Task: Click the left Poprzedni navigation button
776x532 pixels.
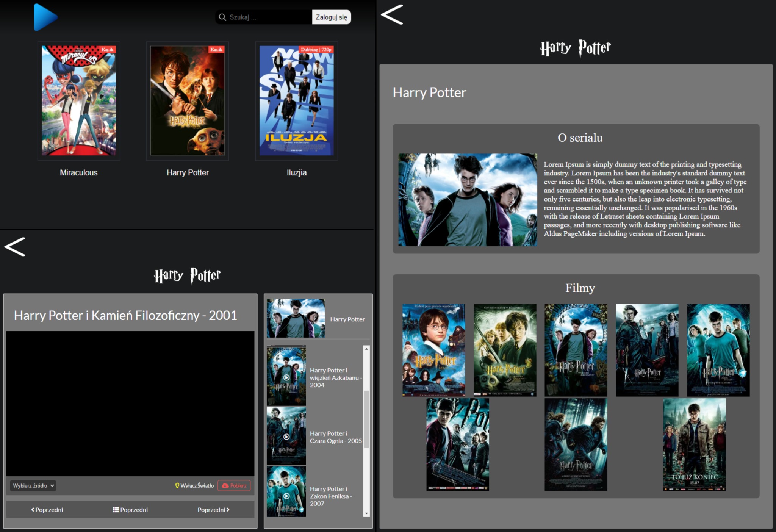Action: click(48, 510)
